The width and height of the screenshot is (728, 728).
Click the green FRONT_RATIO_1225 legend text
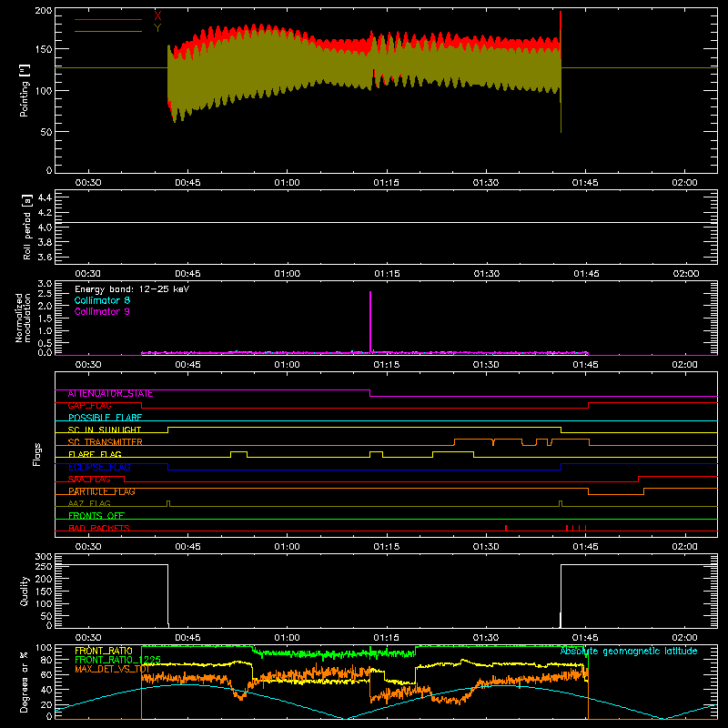pyautogui.click(x=117, y=660)
